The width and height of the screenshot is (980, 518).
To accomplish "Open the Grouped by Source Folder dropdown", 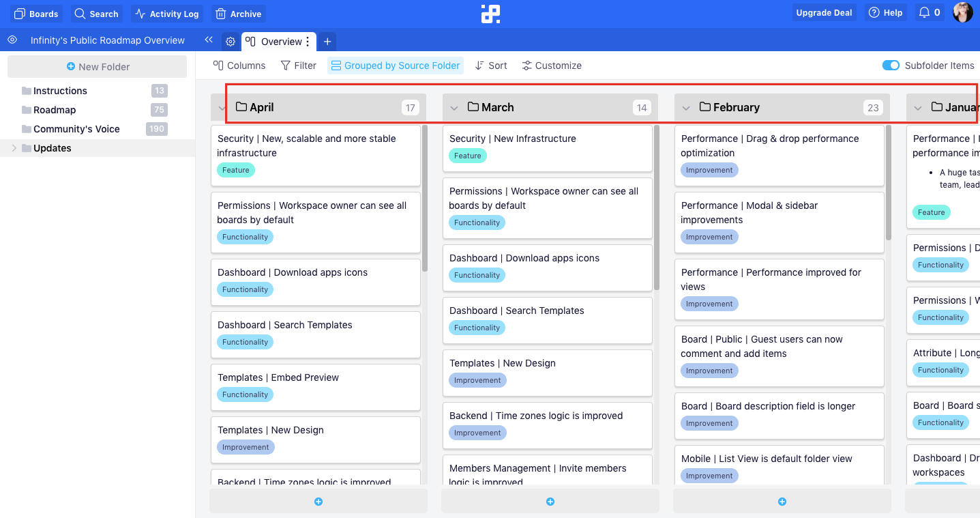I will pos(396,66).
